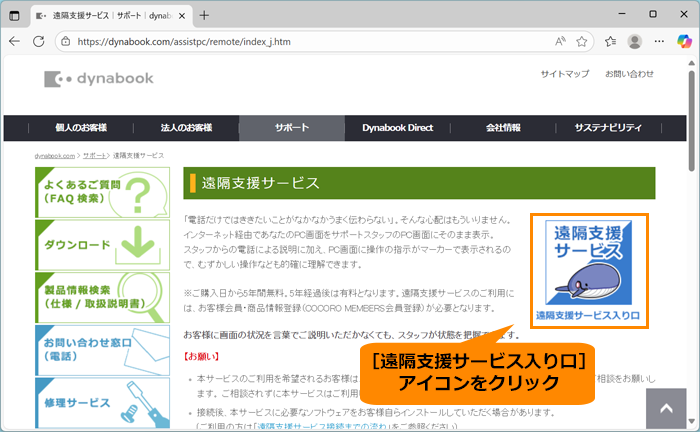Screen dimensions: 700x432
Task: Open 会社情報 navigation item
Action: point(503,128)
